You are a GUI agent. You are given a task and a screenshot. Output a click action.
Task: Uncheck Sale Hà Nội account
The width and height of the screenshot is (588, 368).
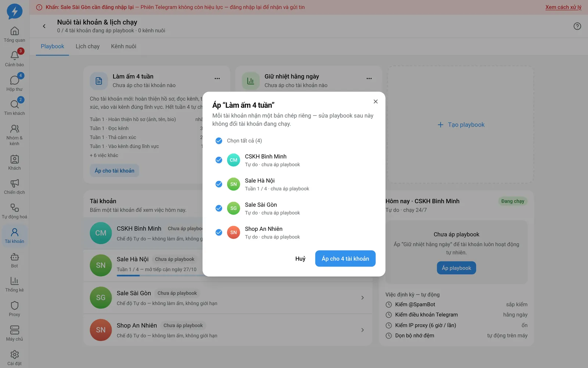coord(219,184)
